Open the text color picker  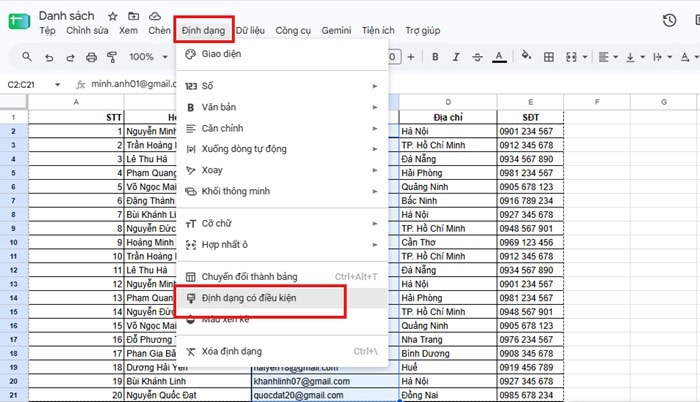coord(499,57)
